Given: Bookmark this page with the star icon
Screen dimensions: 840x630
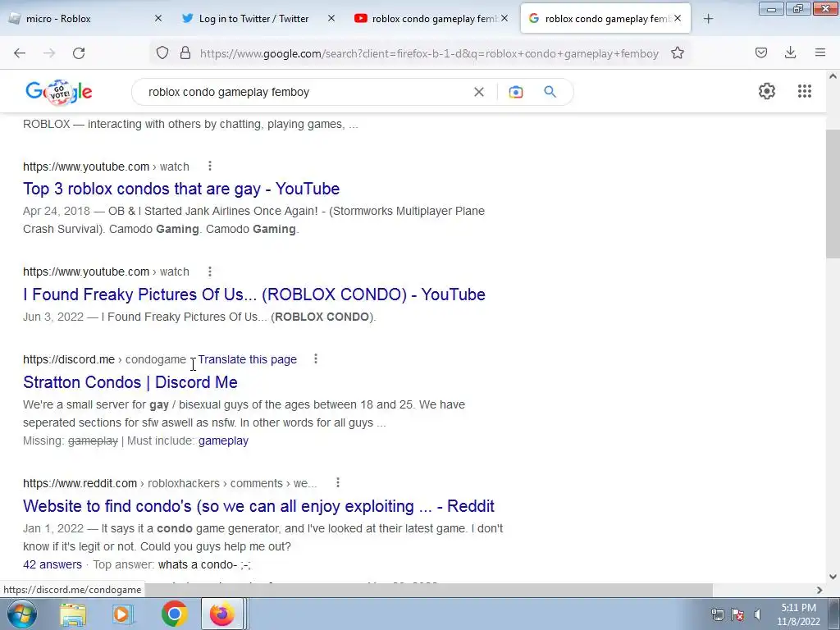Looking at the screenshot, I should 678,53.
